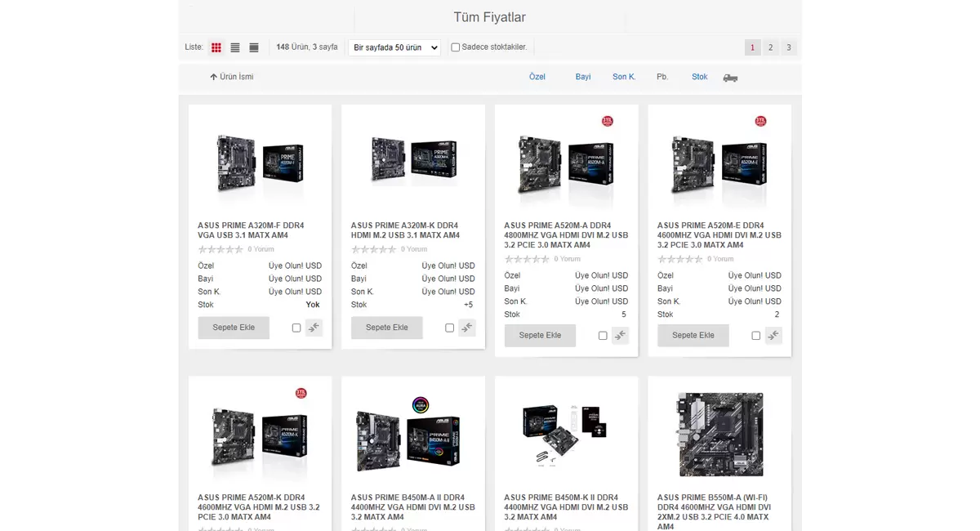Open ASUS PRIME A320M-K DDR4 product link
The height and width of the screenshot is (531, 980).
click(x=405, y=230)
